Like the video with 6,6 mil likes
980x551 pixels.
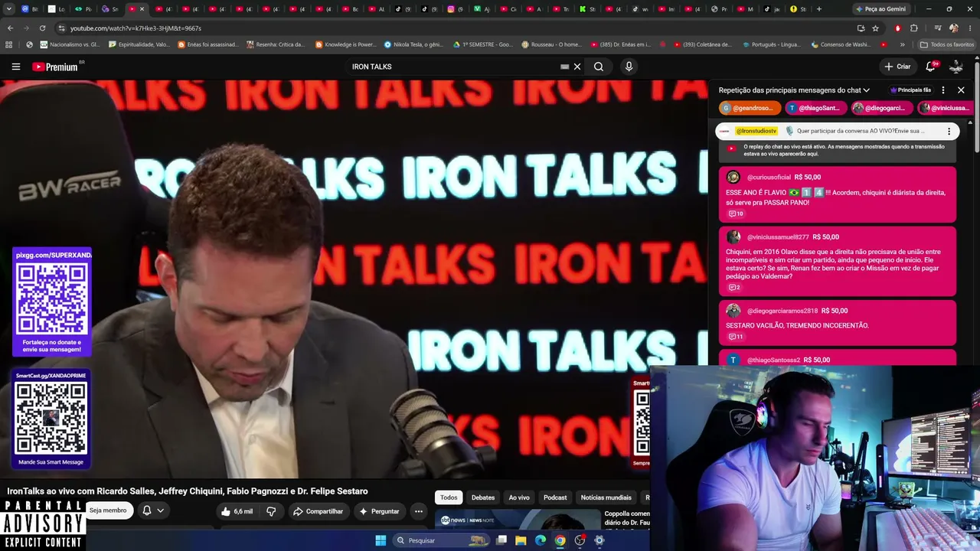pyautogui.click(x=237, y=511)
